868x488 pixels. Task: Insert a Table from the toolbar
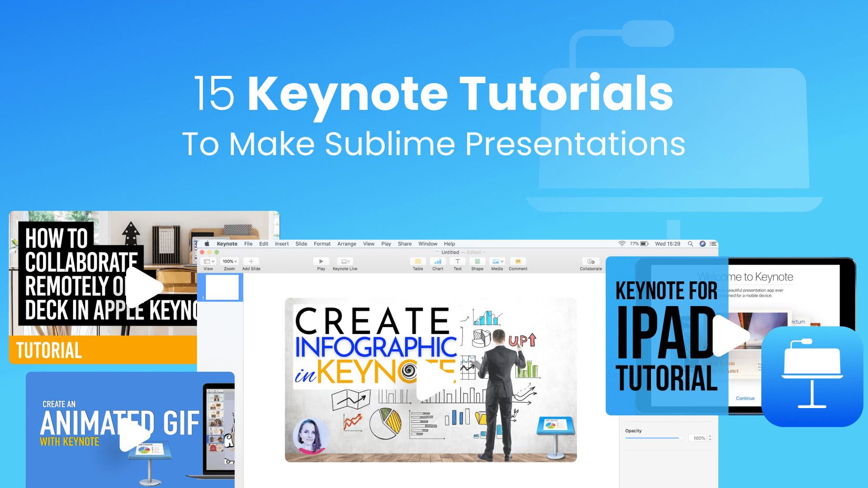[418, 262]
